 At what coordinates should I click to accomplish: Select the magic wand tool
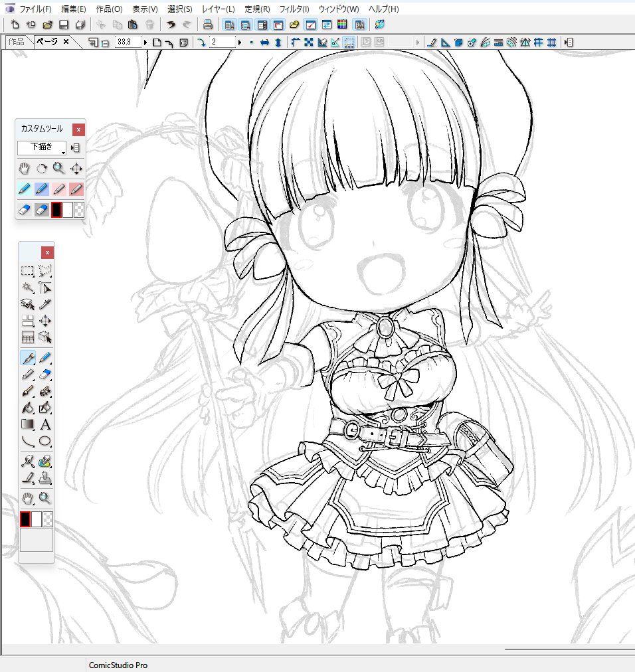click(27, 288)
